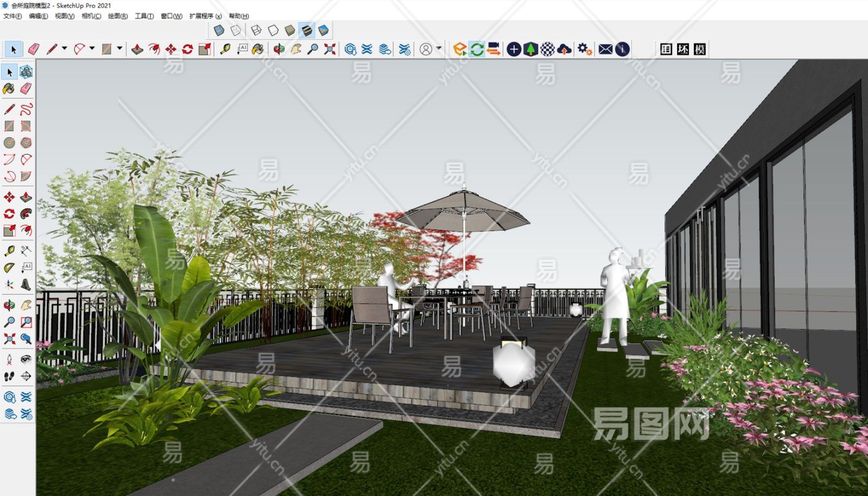Viewport: 868px width, 496px height.
Task: Toggle X-ray face style
Action: (219, 30)
